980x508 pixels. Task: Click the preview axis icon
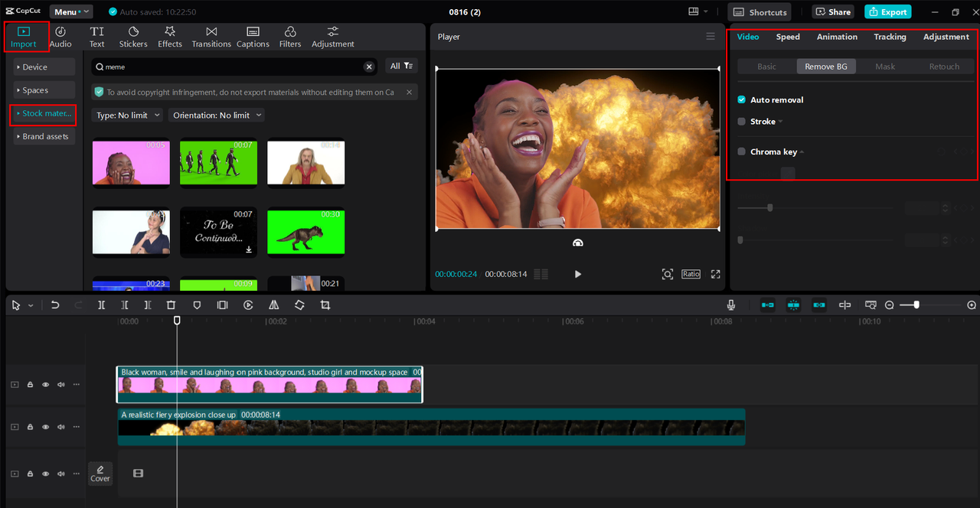(844, 304)
